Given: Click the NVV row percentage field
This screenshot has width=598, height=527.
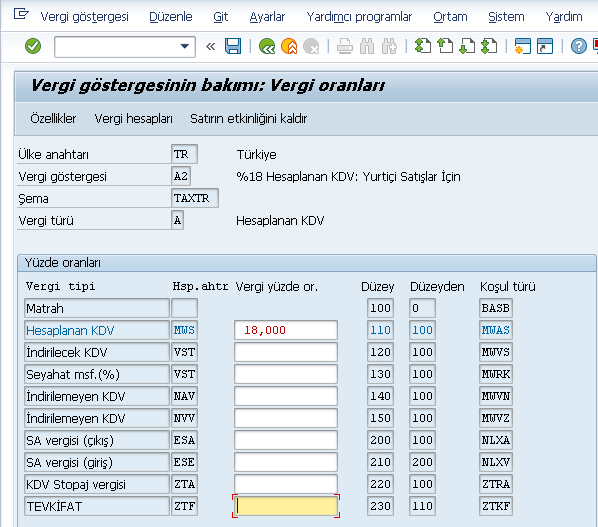Looking at the screenshot, I should point(286,418).
